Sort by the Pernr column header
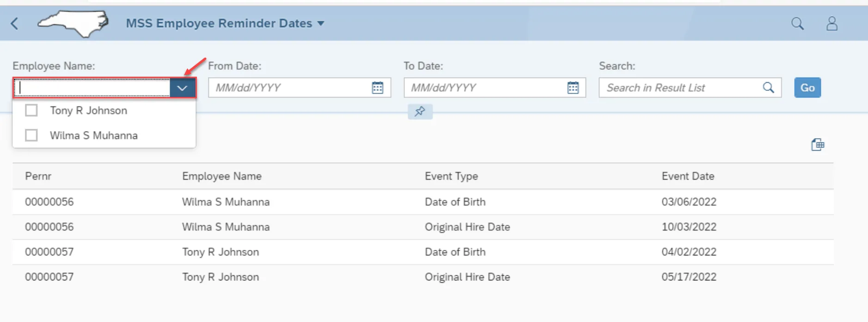 coord(38,176)
